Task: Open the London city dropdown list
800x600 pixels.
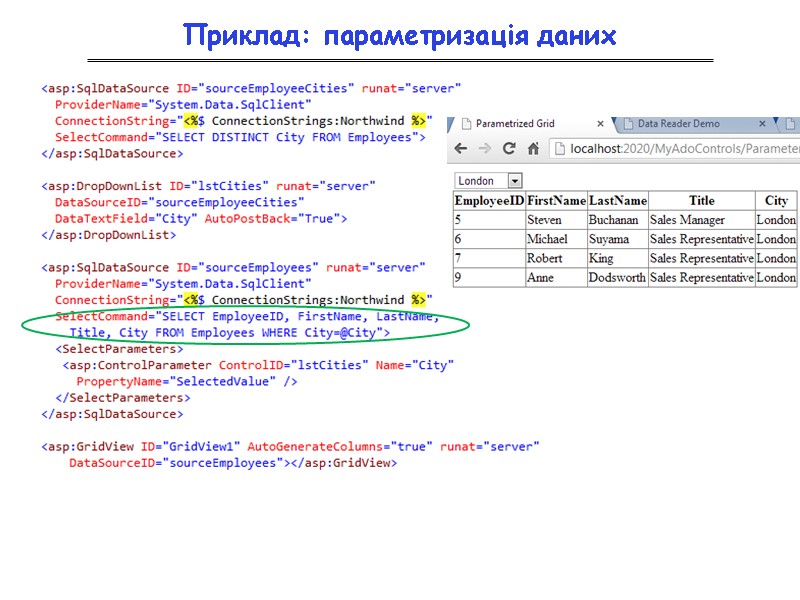Action: click(x=488, y=181)
